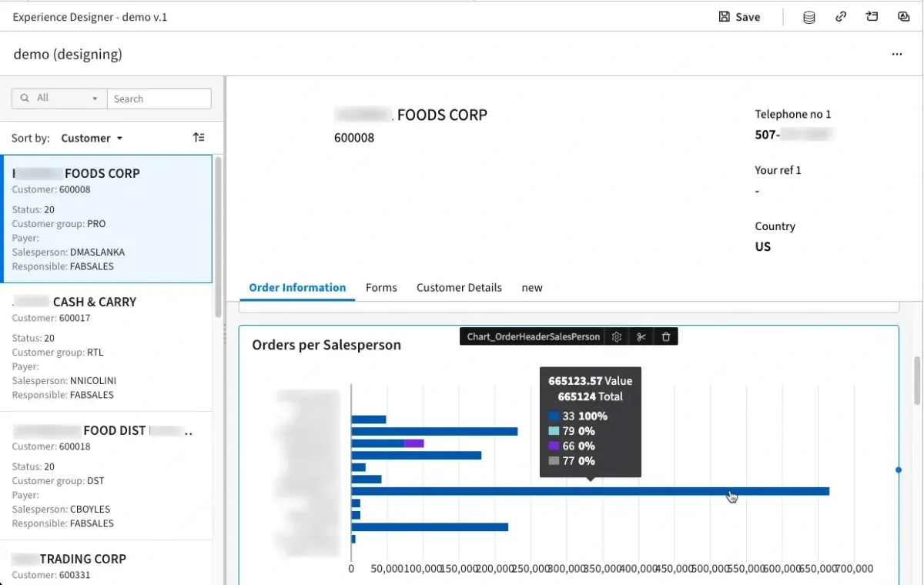Click the customer list vertical scrollbar
924x585 pixels.
pyautogui.click(x=218, y=237)
